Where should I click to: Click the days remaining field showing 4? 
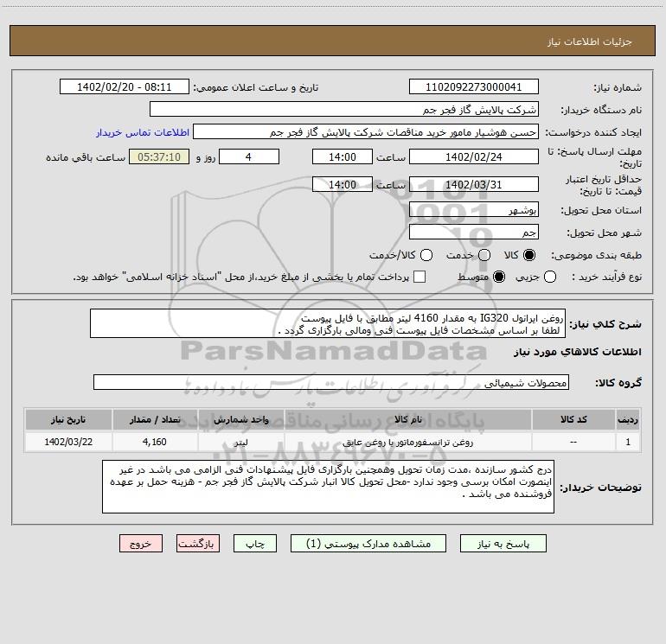tap(249, 157)
